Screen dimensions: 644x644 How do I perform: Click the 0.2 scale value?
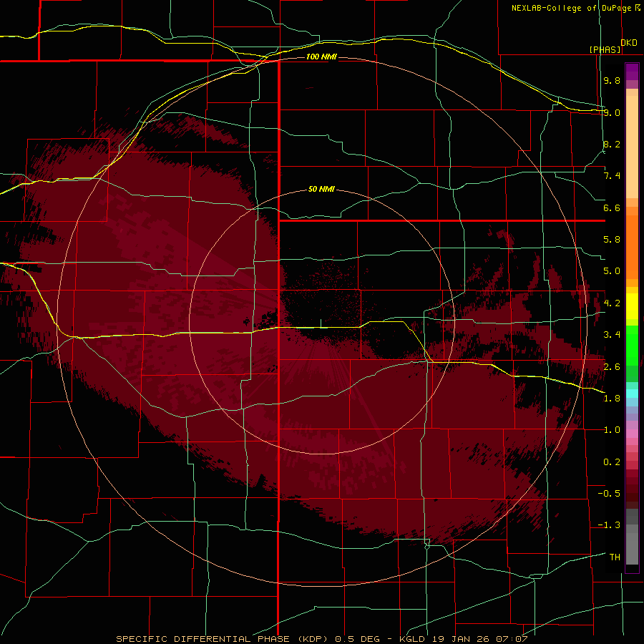click(612, 462)
